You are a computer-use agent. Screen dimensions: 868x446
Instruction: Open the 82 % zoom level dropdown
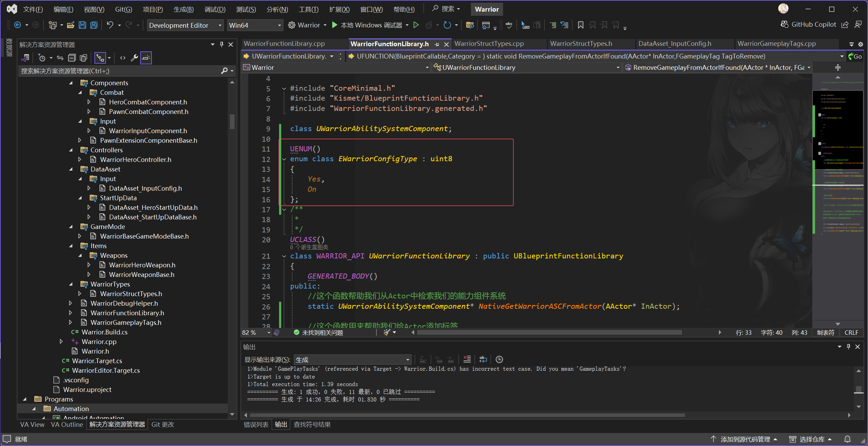click(x=256, y=332)
